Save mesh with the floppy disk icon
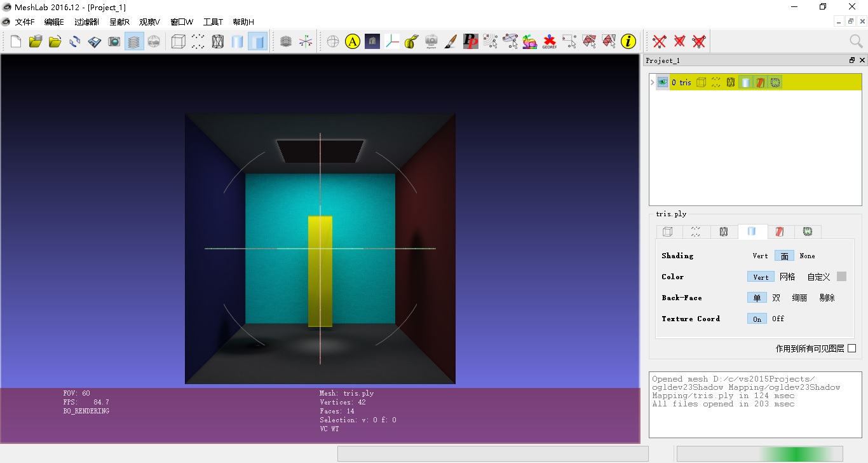868x463 pixels. 95,42
